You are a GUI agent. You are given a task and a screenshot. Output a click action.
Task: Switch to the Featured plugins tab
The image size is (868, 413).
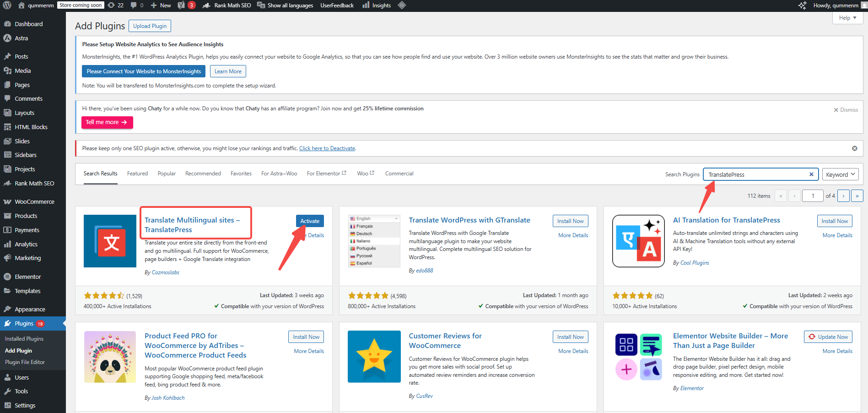point(137,174)
